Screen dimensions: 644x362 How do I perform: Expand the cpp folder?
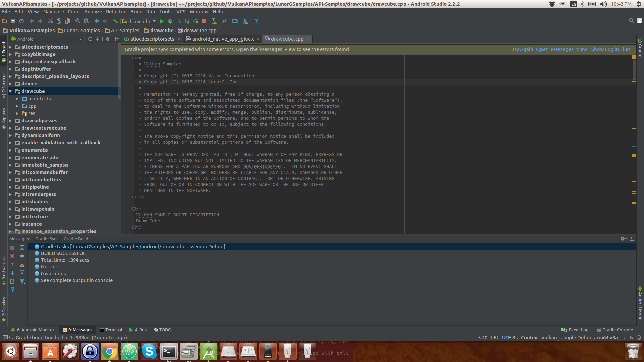point(17,106)
